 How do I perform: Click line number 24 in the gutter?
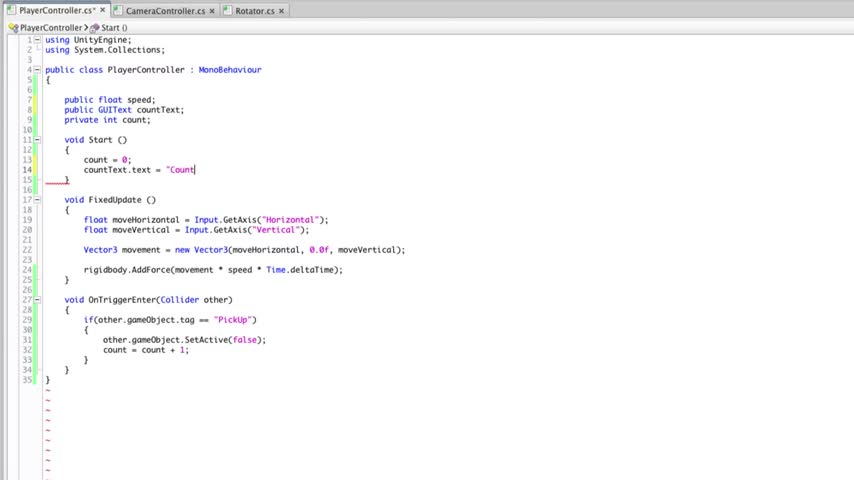pos(27,270)
